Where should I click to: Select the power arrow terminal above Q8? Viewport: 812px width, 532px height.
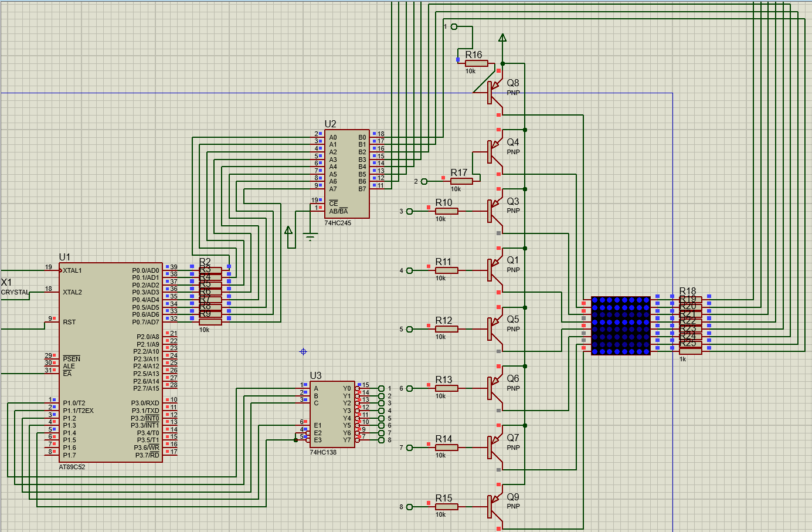(502, 38)
